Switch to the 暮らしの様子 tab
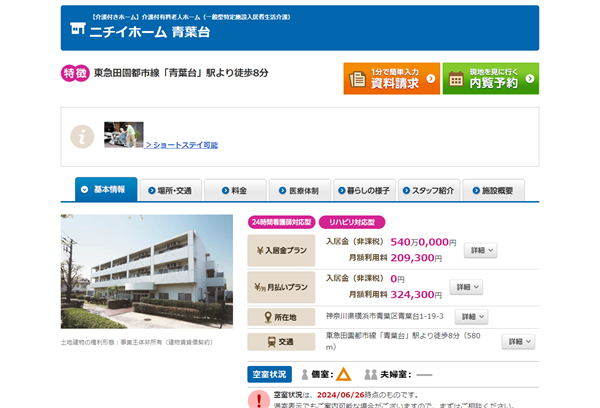Viewport: 600px width, 408px height. (x=364, y=190)
